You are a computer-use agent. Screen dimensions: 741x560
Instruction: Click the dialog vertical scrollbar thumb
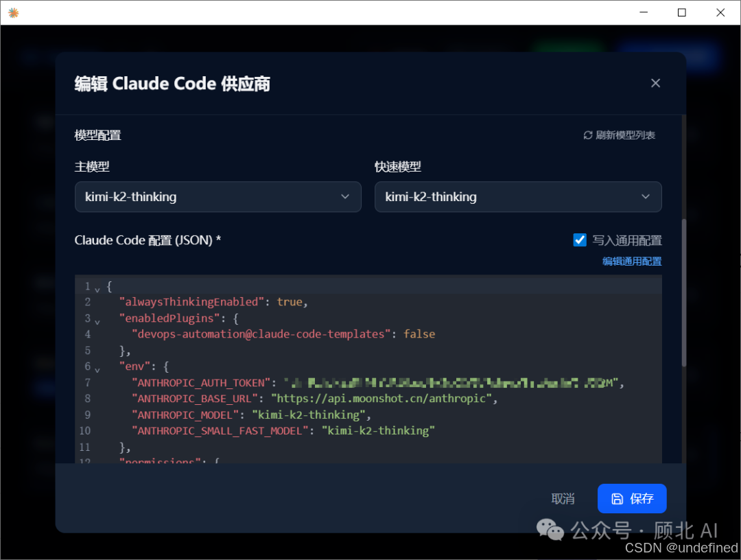[684, 293]
